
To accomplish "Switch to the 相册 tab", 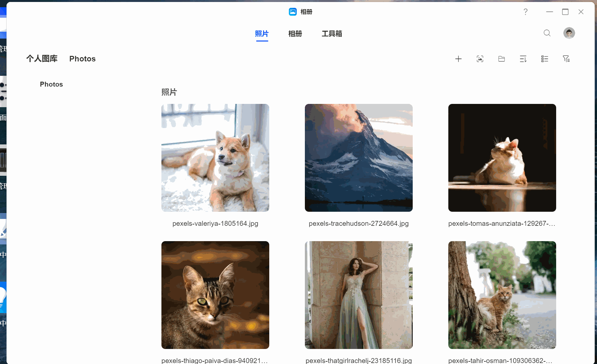I will point(295,34).
